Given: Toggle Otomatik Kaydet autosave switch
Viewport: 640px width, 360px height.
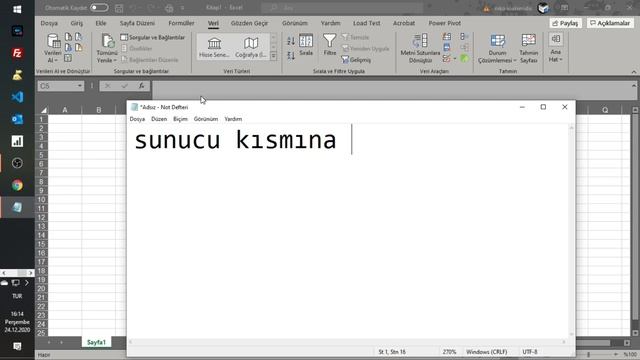Looking at the screenshot, I should coord(99,8).
